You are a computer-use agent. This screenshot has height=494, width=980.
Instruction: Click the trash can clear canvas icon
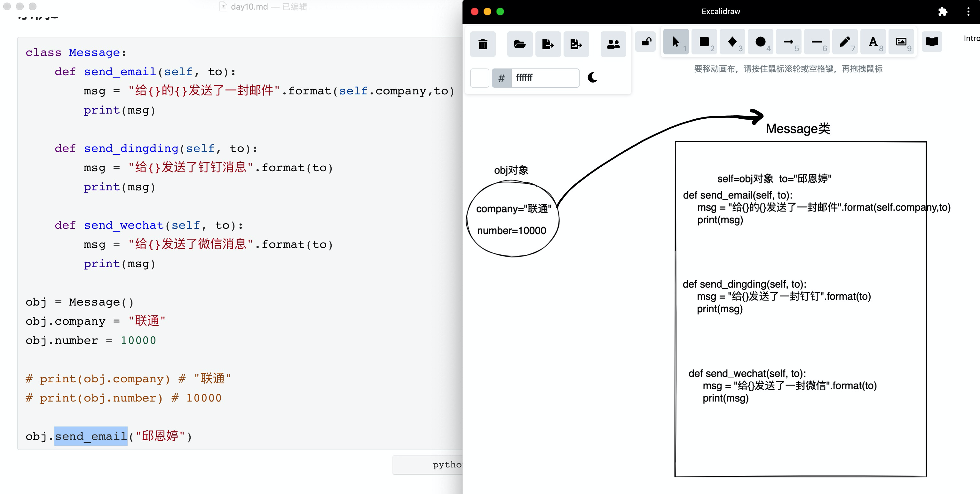click(482, 44)
